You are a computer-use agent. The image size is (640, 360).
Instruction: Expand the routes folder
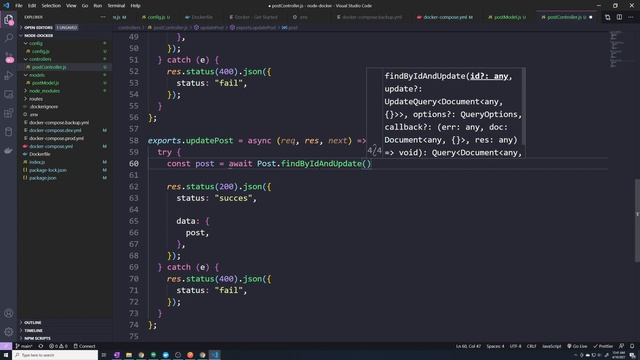(x=36, y=99)
